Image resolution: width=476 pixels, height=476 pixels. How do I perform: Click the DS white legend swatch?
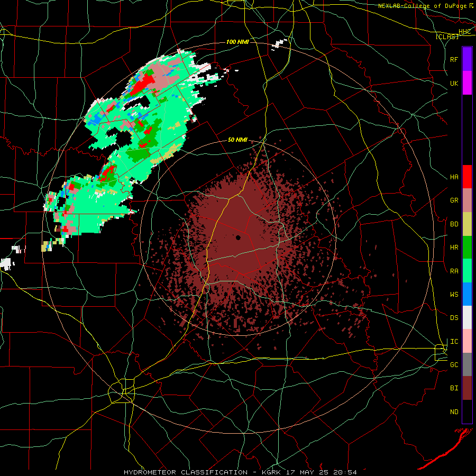(467, 317)
